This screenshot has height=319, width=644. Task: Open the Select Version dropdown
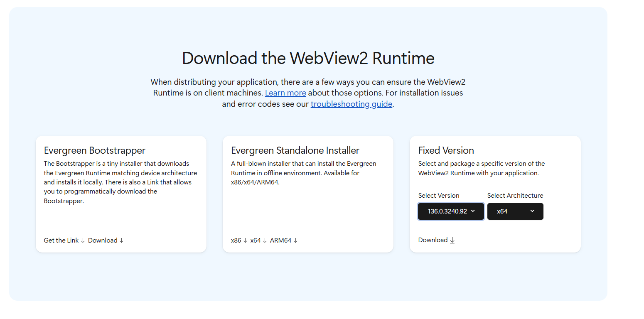point(451,211)
